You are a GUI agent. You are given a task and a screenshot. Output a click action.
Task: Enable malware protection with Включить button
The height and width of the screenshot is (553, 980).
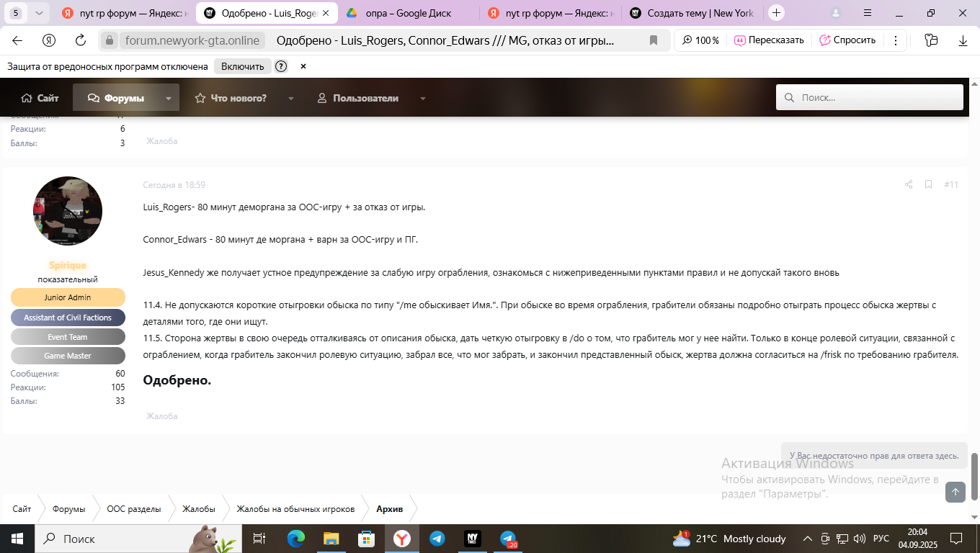(242, 66)
